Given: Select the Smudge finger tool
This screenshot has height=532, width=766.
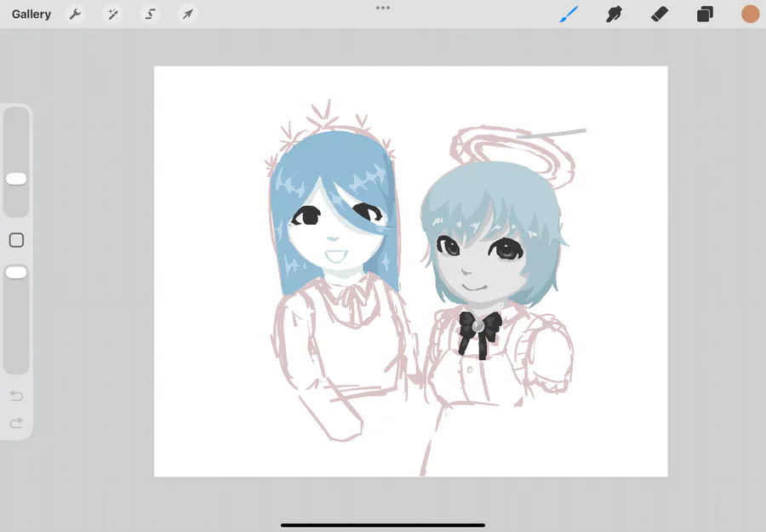Looking at the screenshot, I should coord(614,14).
